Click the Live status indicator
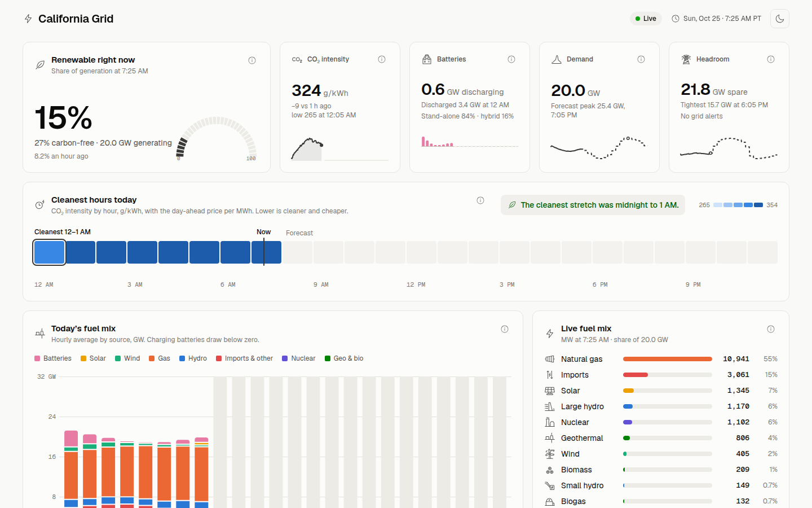Viewport: 812px width, 508px height. coord(646,19)
